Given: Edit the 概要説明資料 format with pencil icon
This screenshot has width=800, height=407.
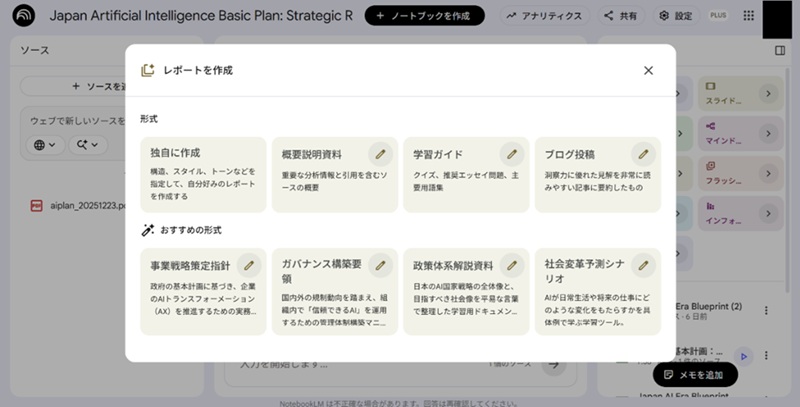Looking at the screenshot, I should click(380, 154).
